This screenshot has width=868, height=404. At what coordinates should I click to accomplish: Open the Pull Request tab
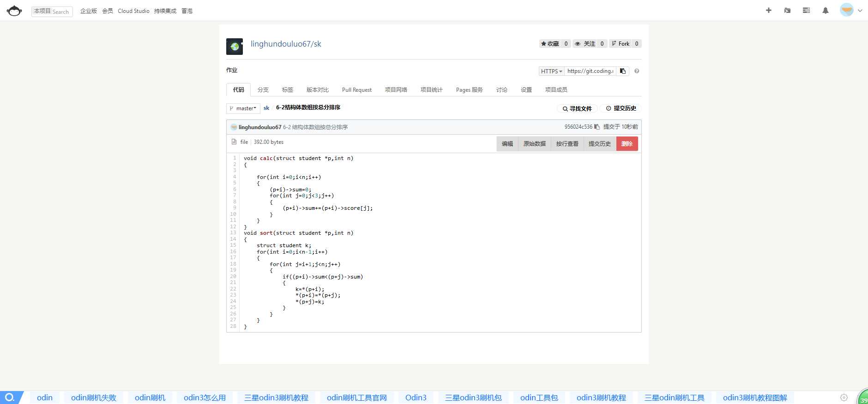[357, 90]
